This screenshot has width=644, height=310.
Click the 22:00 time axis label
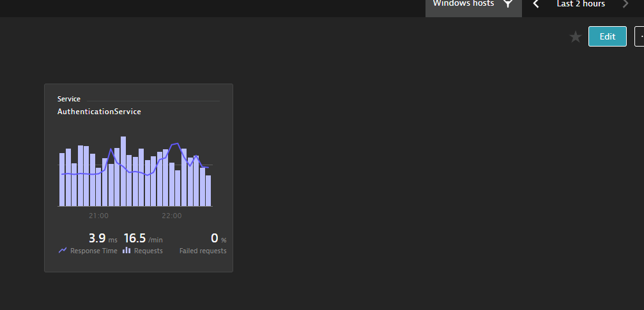tap(171, 216)
